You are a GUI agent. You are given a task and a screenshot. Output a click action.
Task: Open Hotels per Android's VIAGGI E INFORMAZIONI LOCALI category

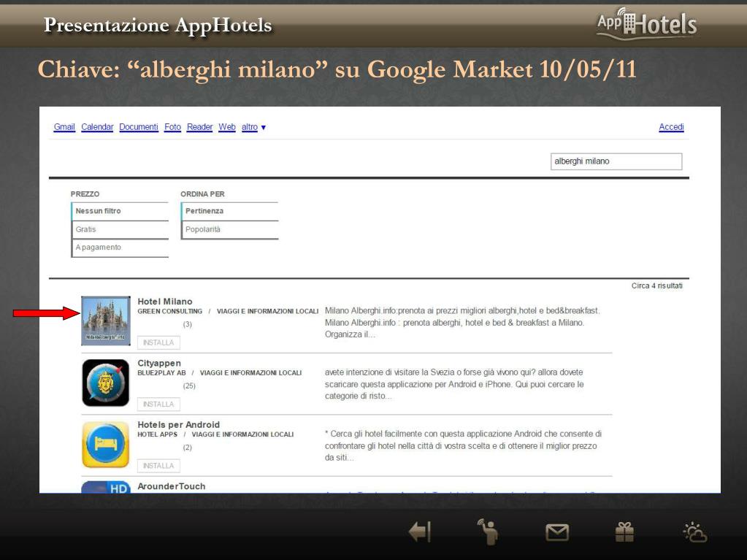(242, 434)
